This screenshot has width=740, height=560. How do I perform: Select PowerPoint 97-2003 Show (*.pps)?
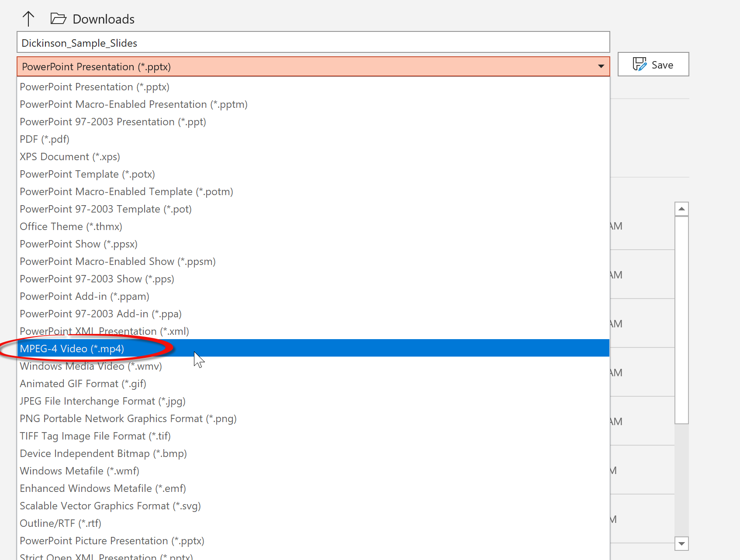313,279
